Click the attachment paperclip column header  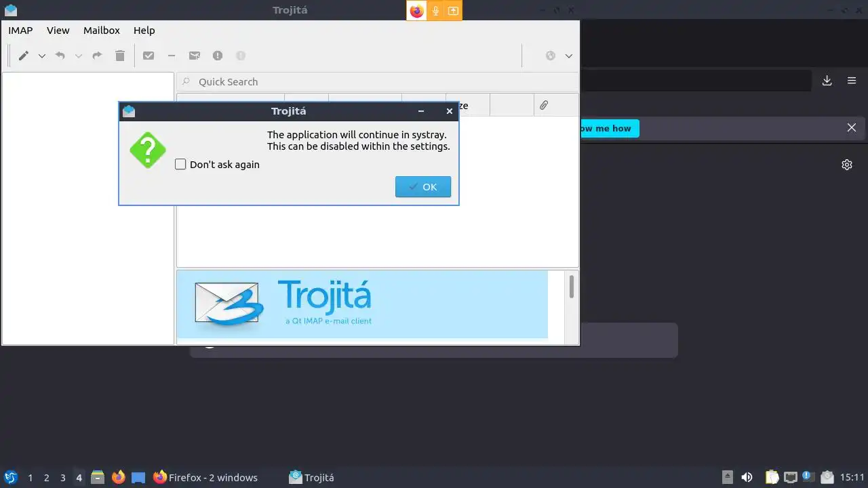pos(544,105)
